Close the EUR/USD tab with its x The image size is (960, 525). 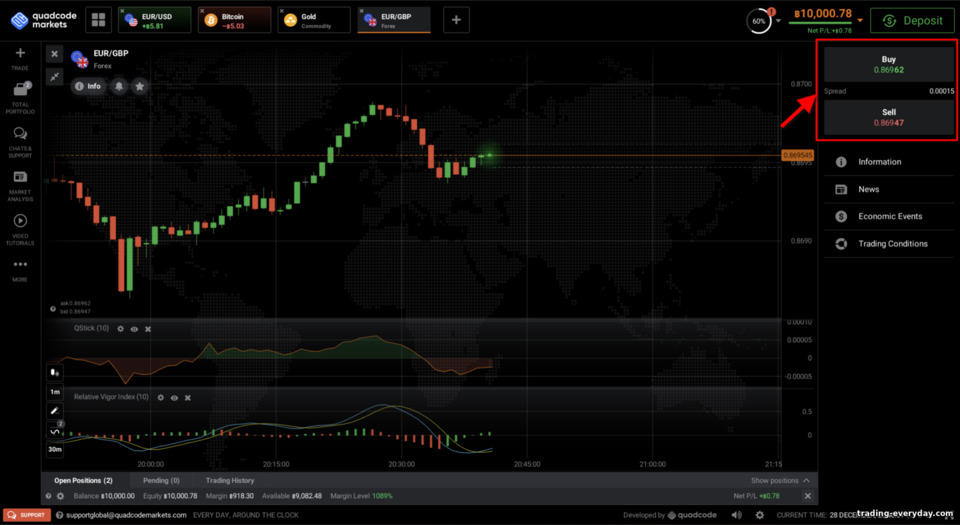tap(122, 11)
